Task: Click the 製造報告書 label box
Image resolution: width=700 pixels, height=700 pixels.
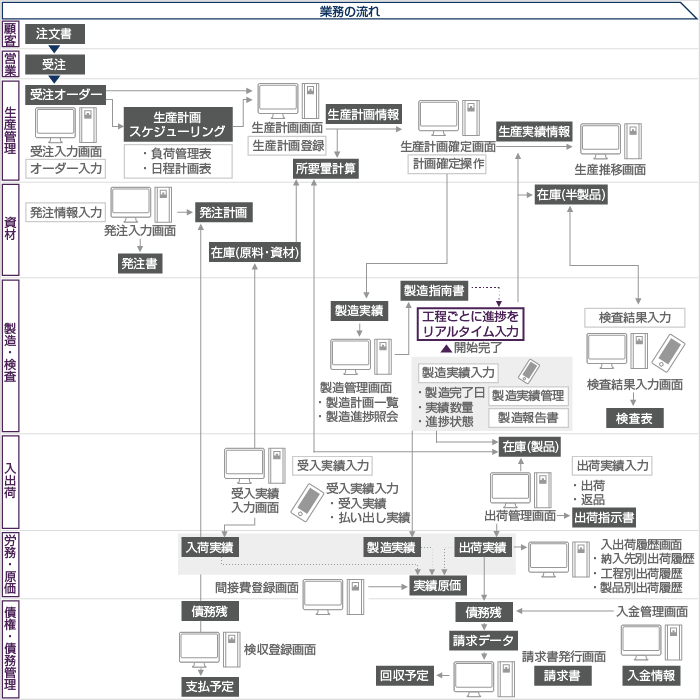Action: pyautogui.click(x=528, y=418)
